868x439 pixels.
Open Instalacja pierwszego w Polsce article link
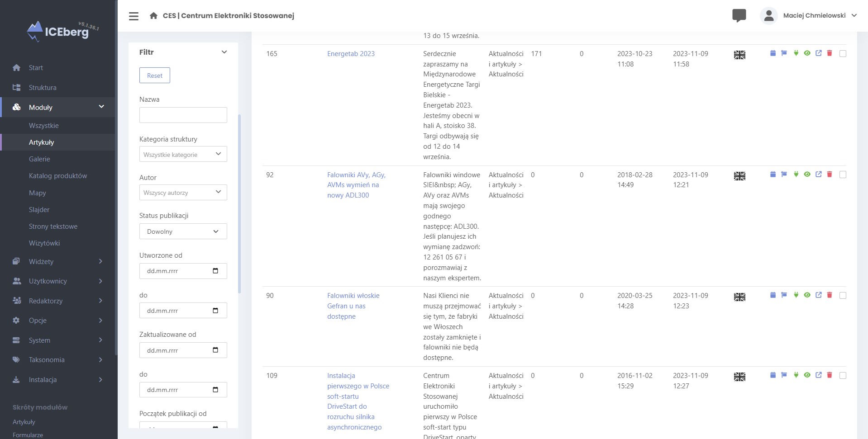click(358, 401)
